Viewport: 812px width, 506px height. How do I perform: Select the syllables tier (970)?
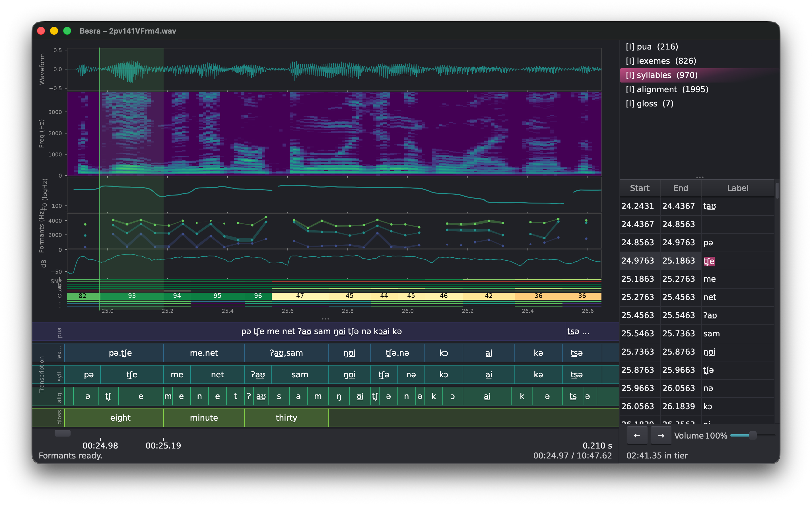pyautogui.click(x=699, y=75)
